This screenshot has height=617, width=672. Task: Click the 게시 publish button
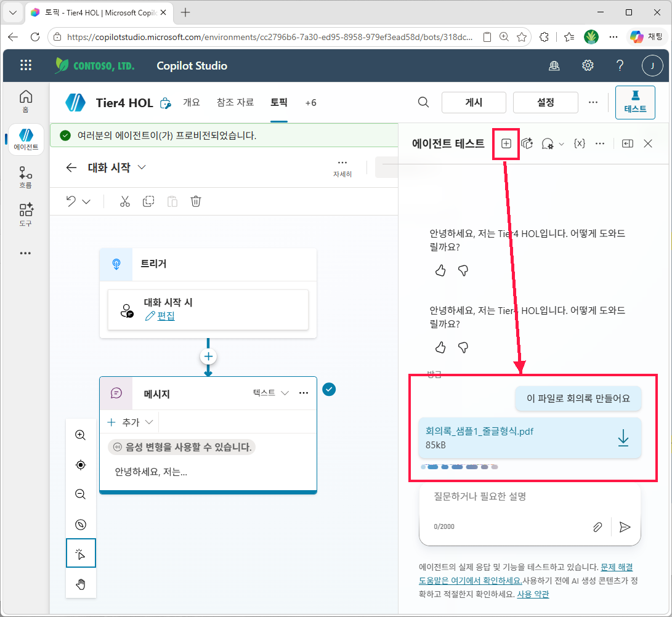click(474, 102)
